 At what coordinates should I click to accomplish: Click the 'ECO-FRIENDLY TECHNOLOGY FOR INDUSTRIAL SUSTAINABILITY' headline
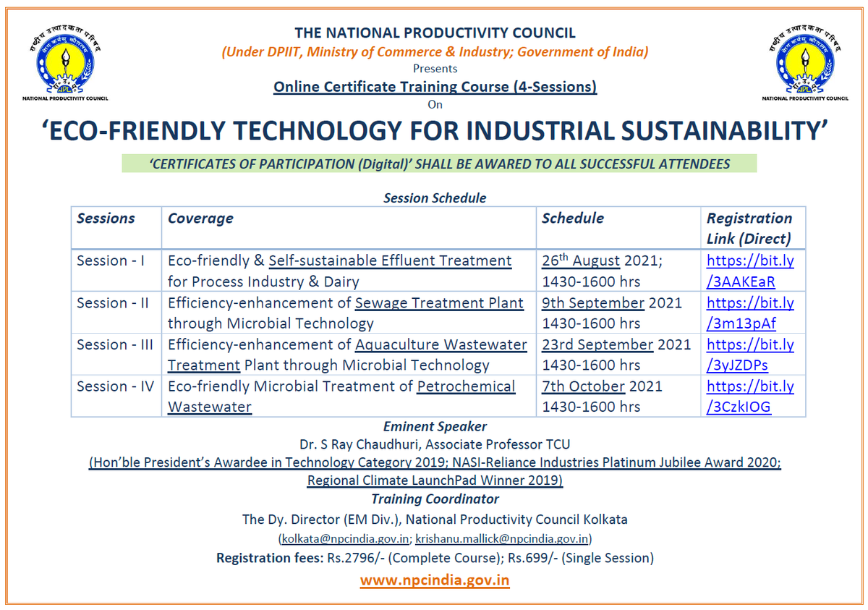(x=435, y=130)
